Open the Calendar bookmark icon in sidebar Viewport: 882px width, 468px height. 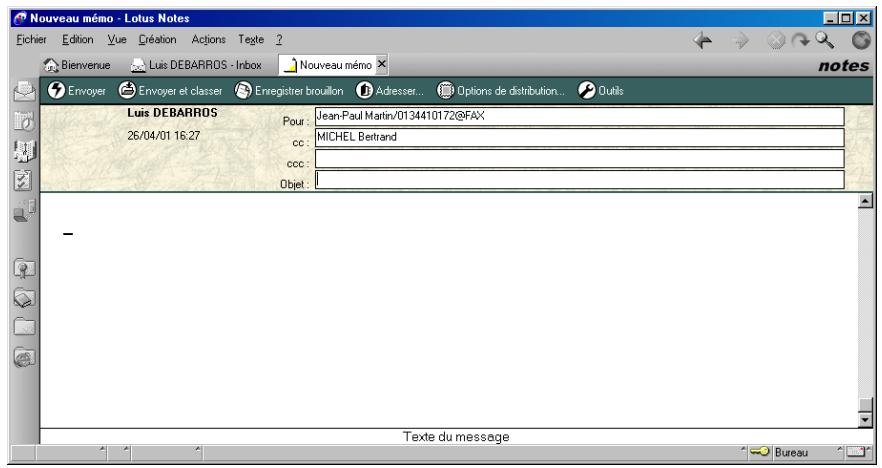[24, 121]
